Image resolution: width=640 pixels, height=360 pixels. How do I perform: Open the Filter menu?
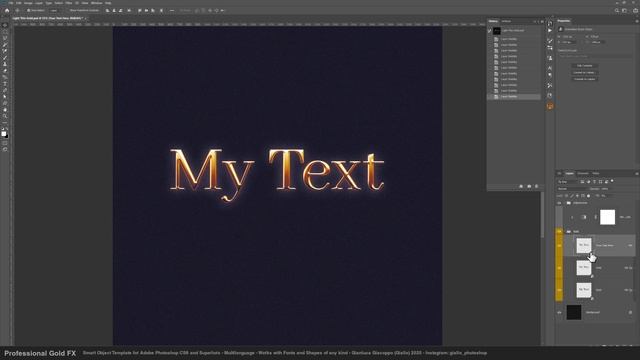69,3
